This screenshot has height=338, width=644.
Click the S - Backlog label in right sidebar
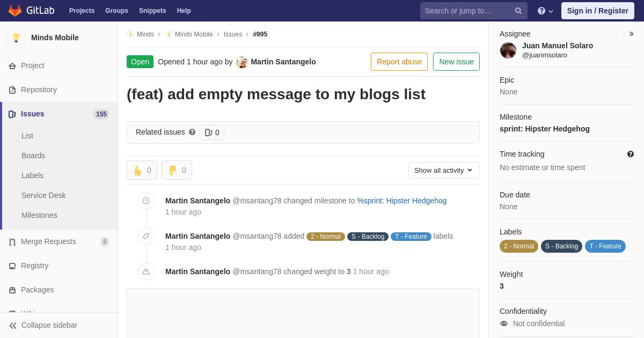point(561,246)
